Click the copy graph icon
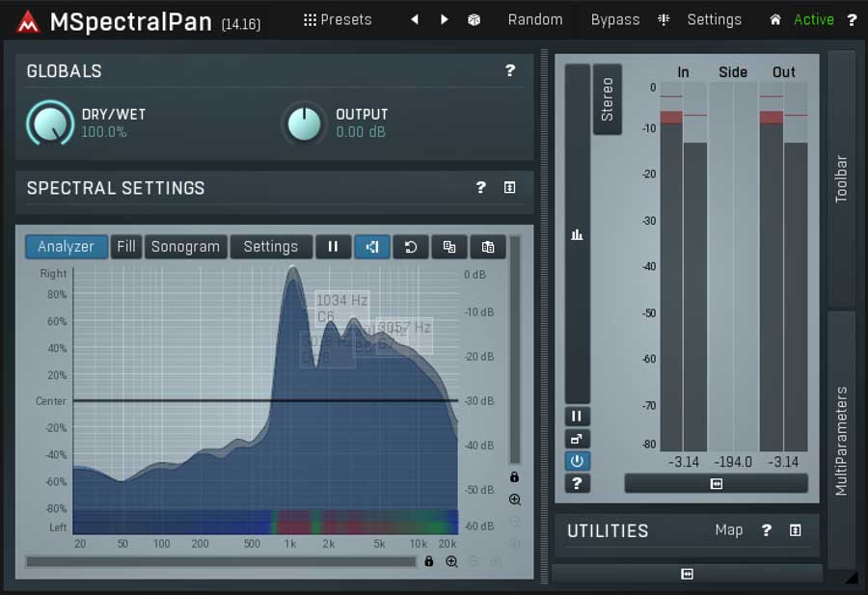This screenshot has height=595, width=868. click(448, 246)
